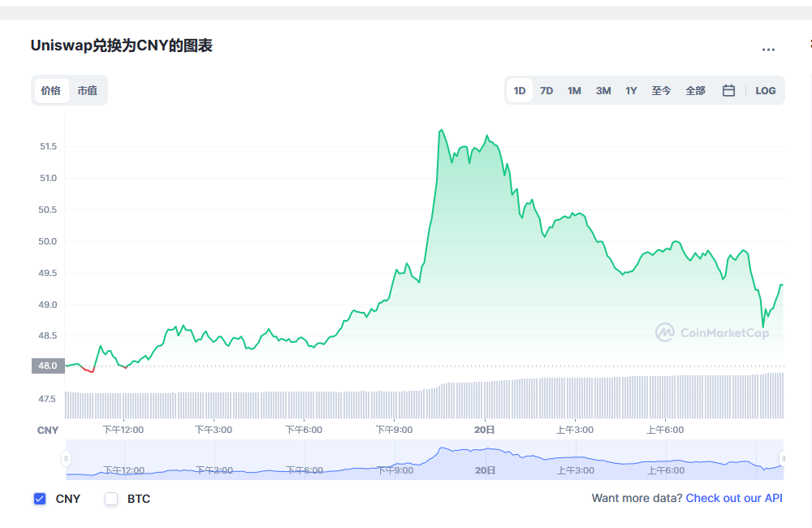The width and height of the screenshot is (812, 528).
Task: Click the mini overview chart navigator
Action: (x=425, y=460)
